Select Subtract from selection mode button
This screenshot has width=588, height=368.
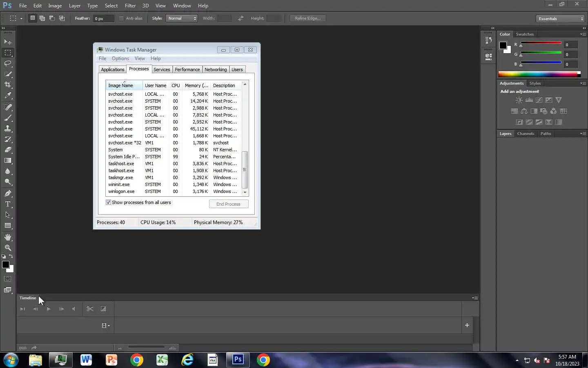click(x=52, y=18)
